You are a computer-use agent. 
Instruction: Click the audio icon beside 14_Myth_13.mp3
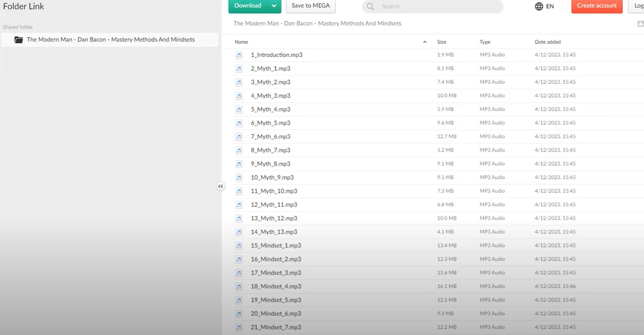[x=239, y=232]
